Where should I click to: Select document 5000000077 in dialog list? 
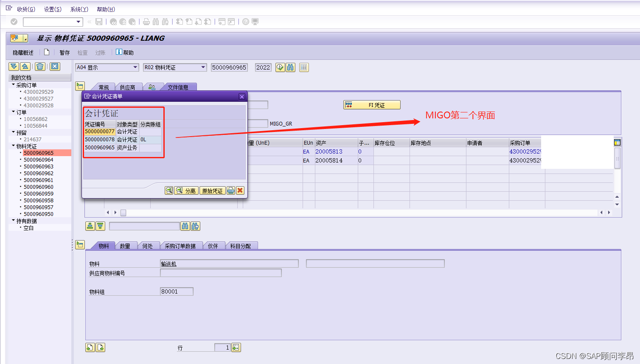pyautogui.click(x=100, y=132)
